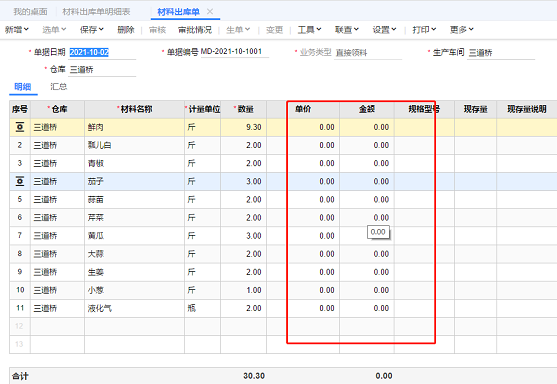Open the 联查 dropdown menu
The image size is (557, 384).
point(347,30)
